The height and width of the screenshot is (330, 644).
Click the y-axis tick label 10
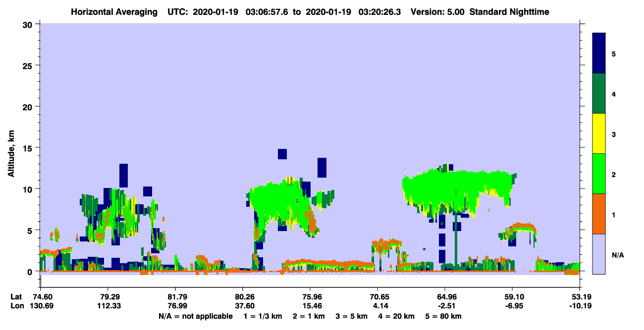click(29, 189)
